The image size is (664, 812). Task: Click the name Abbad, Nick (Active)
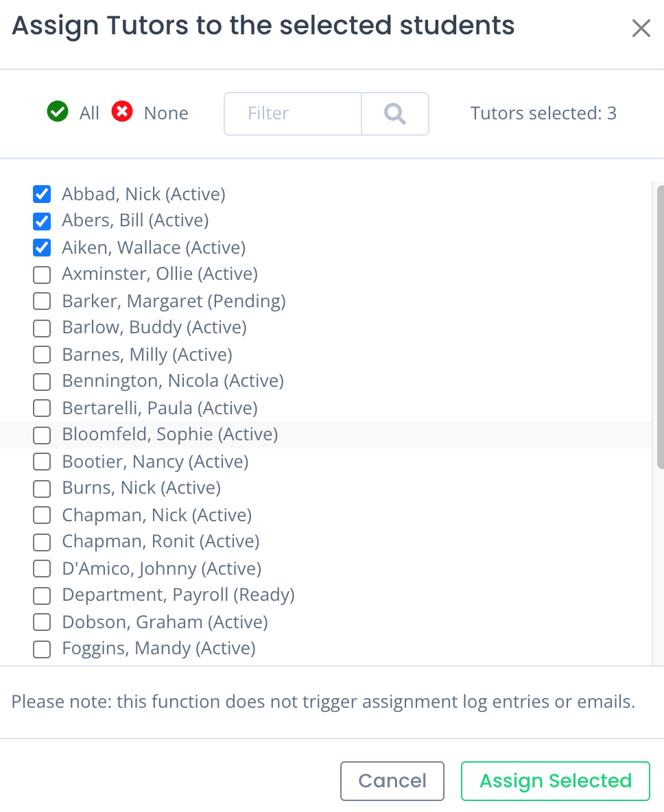(x=144, y=194)
